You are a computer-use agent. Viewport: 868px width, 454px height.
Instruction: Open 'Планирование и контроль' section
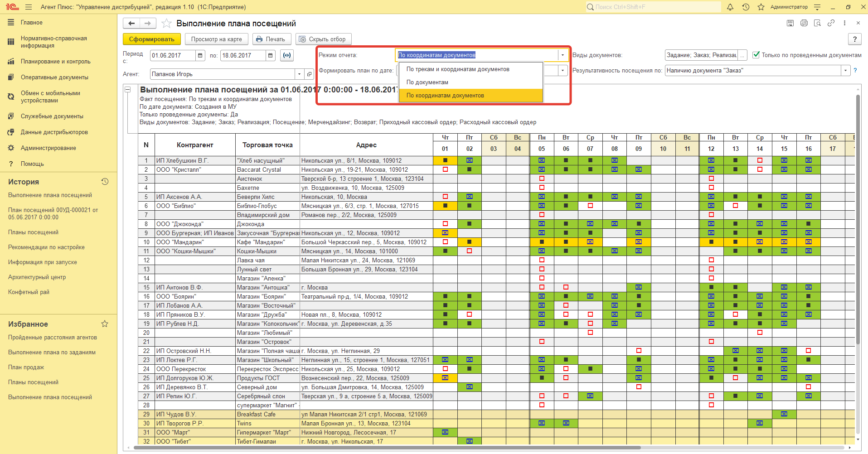pos(55,62)
